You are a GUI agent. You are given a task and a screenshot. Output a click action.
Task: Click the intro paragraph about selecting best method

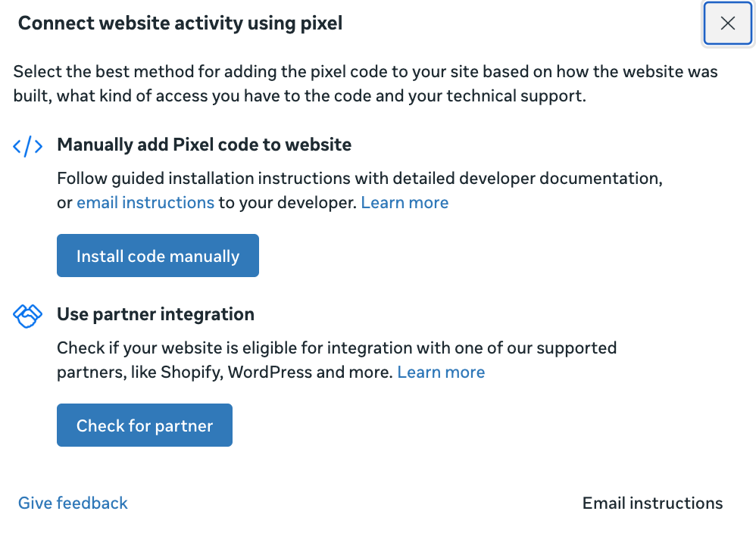click(x=365, y=84)
